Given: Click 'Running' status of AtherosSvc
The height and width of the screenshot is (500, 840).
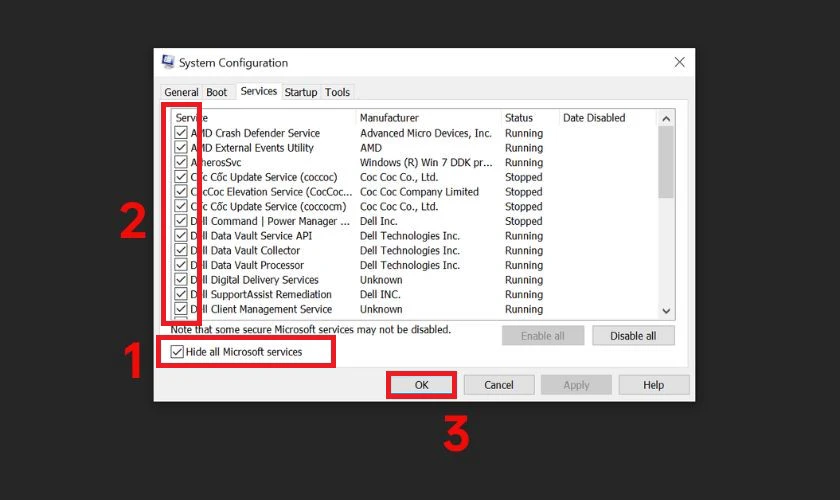Looking at the screenshot, I should (524, 162).
